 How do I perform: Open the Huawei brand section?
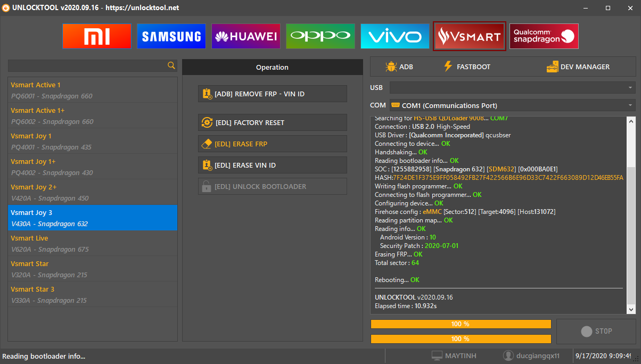coord(245,36)
